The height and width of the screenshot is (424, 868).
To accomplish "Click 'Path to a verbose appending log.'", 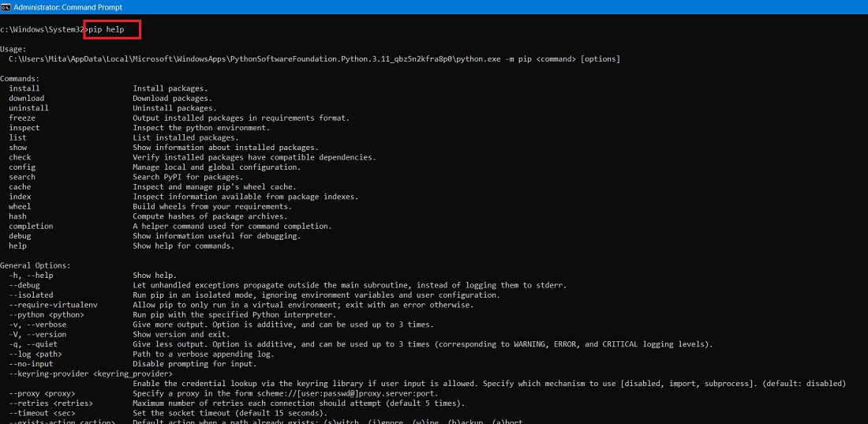I will [x=204, y=355].
